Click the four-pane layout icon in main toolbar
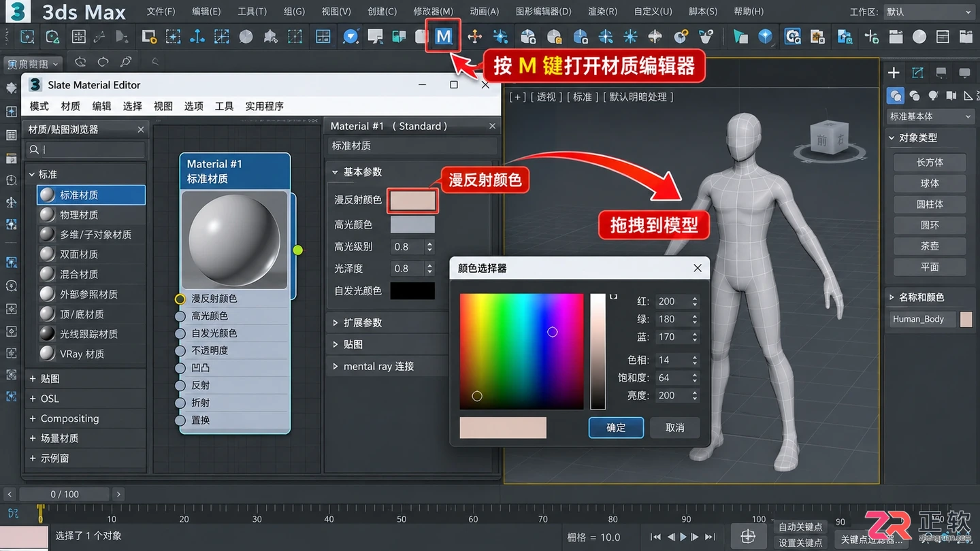The width and height of the screenshot is (980, 551). tap(323, 37)
